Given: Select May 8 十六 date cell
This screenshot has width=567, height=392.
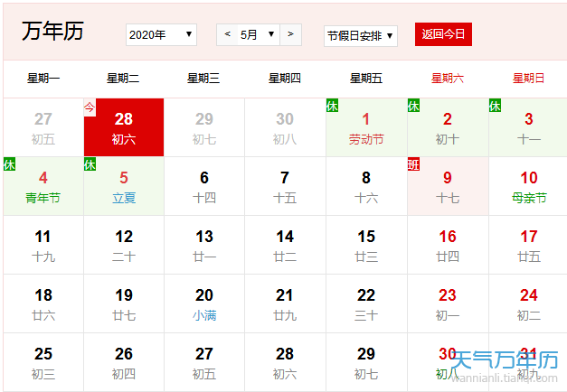Looking at the screenshot, I should [x=366, y=186].
